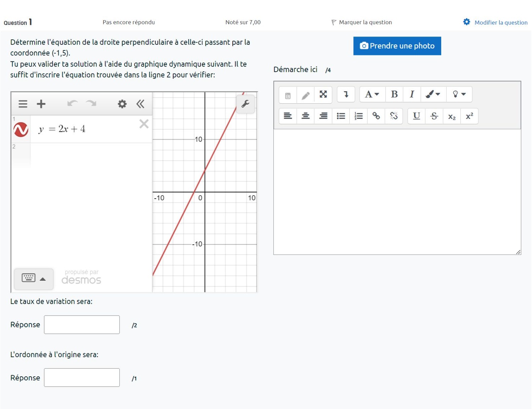This screenshot has width=532, height=409.
Task: Insert a link using the chain icon
Action: point(376,116)
